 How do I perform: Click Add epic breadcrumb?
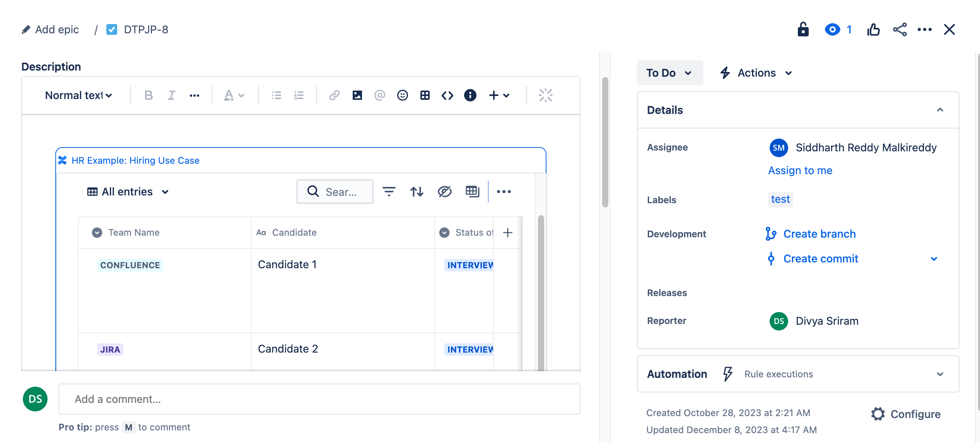coord(50,29)
